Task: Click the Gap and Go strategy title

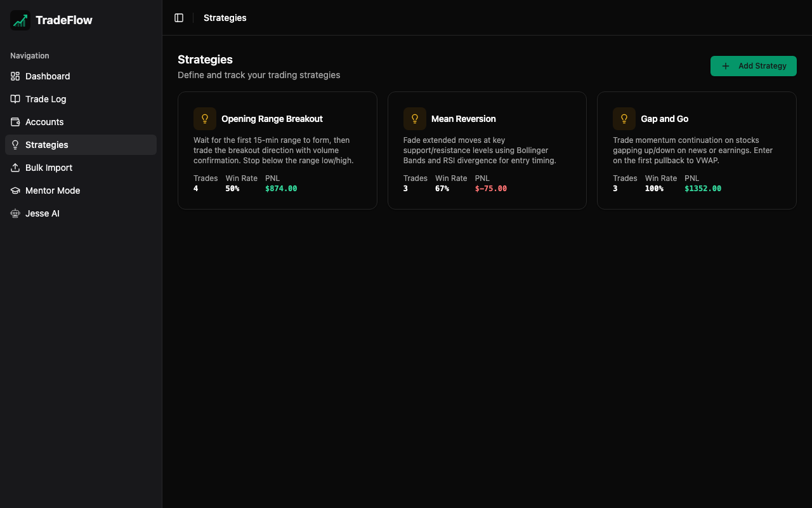Action: coord(664,119)
